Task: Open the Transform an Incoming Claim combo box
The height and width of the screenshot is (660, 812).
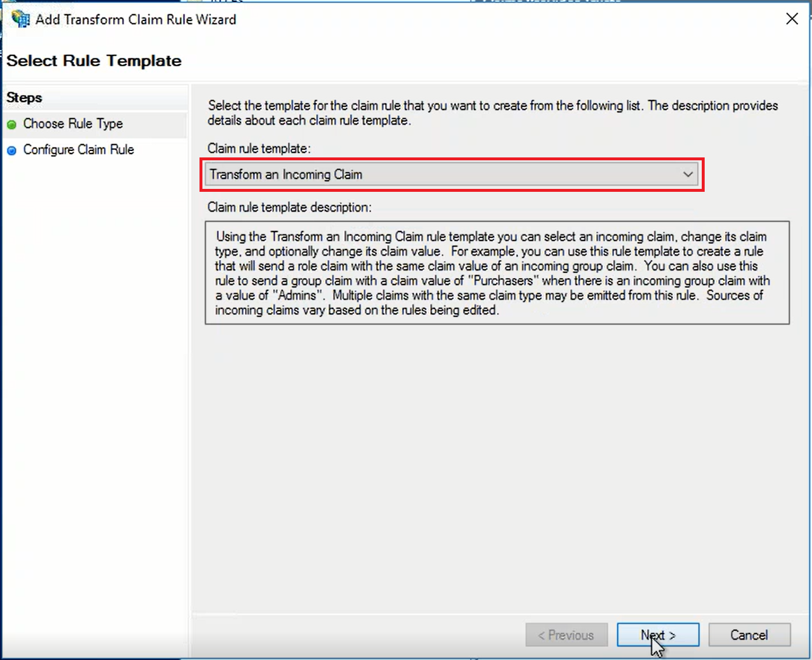Action: point(443,174)
